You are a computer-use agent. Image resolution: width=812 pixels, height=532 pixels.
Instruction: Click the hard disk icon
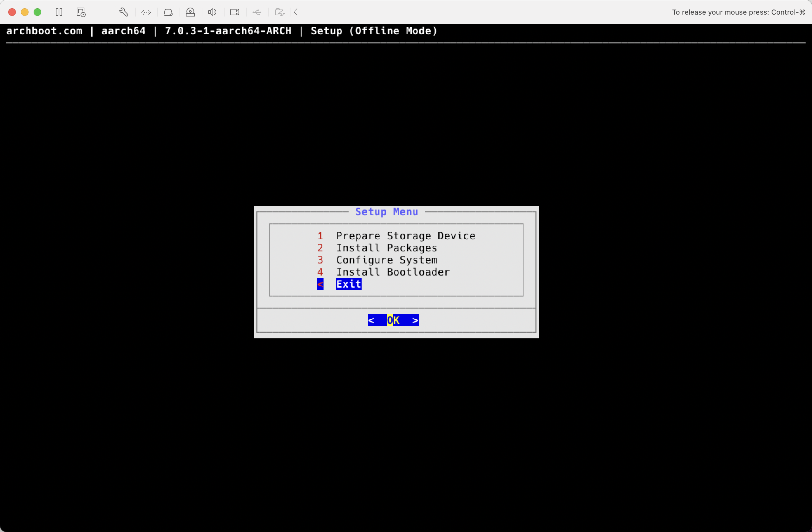(x=168, y=12)
